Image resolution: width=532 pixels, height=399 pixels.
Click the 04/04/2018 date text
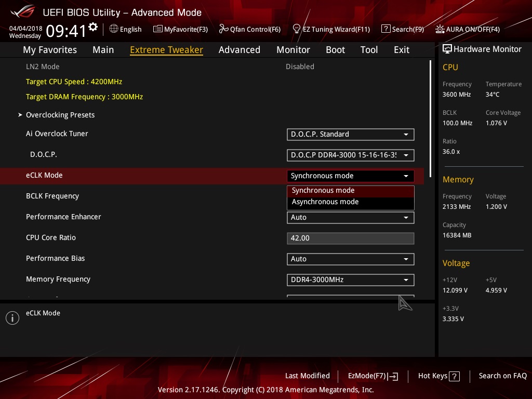[x=26, y=29]
